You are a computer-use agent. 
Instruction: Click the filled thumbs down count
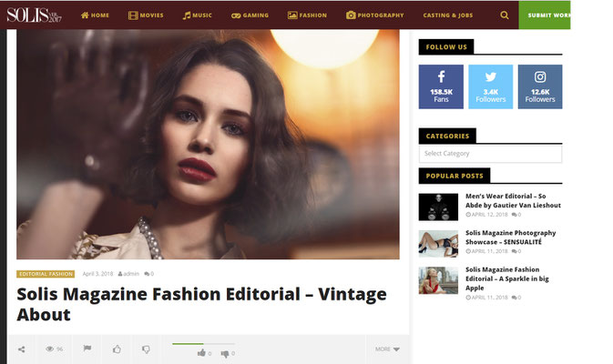(x=228, y=353)
